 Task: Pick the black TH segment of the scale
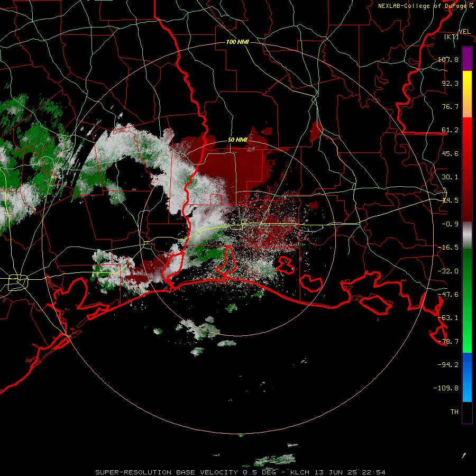point(467,413)
